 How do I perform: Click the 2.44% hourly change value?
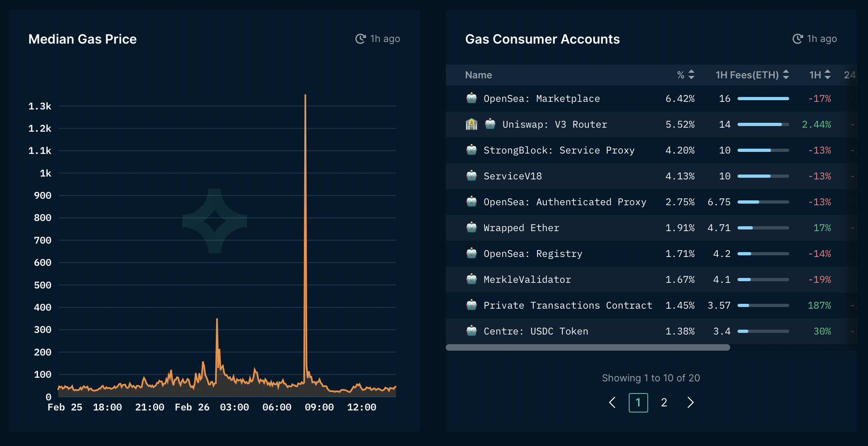(816, 124)
